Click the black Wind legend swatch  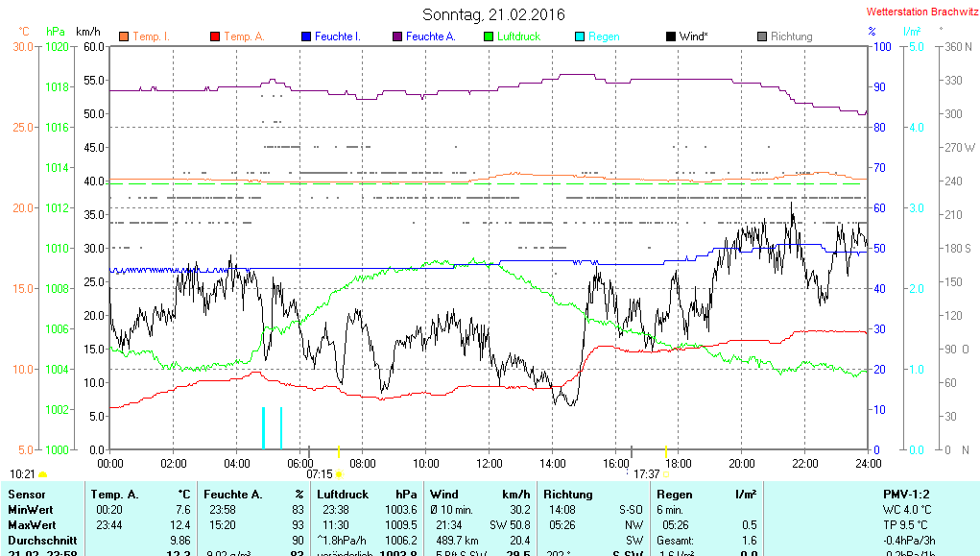tap(670, 36)
